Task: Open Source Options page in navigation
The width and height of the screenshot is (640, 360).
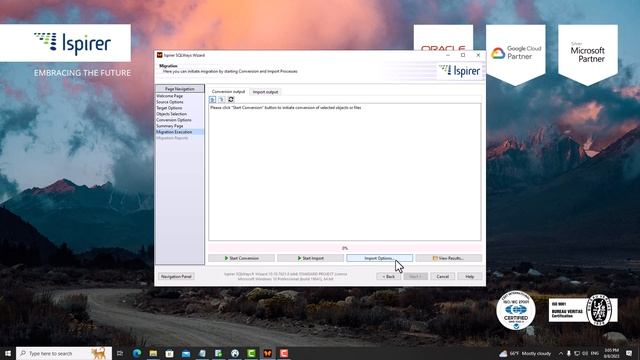Action: coord(170,102)
